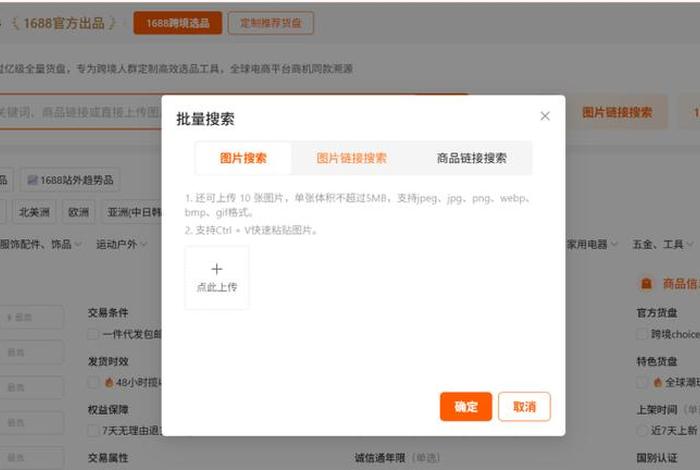Select the 近7天上新 option
Screen dimensions: 700x470
point(642,431)
